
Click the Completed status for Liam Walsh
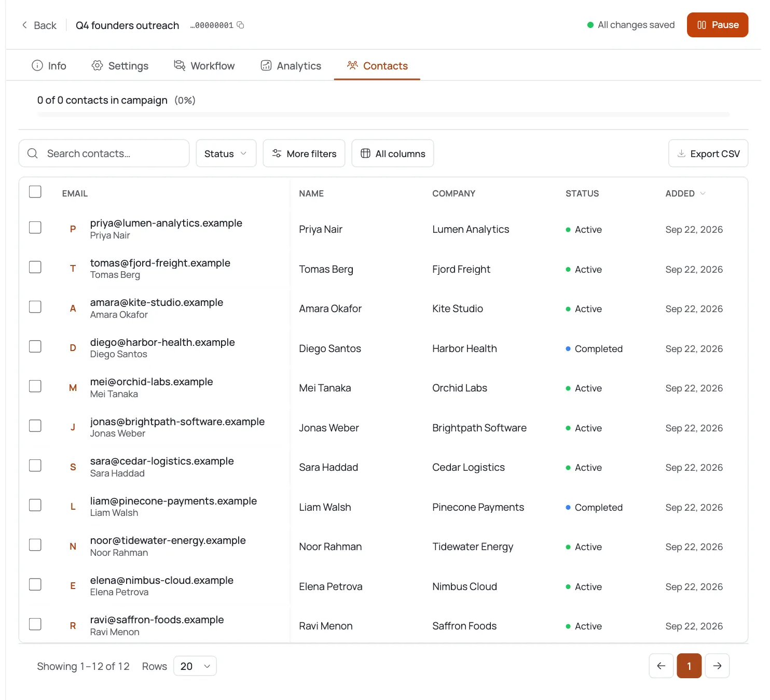pos(594,508)
